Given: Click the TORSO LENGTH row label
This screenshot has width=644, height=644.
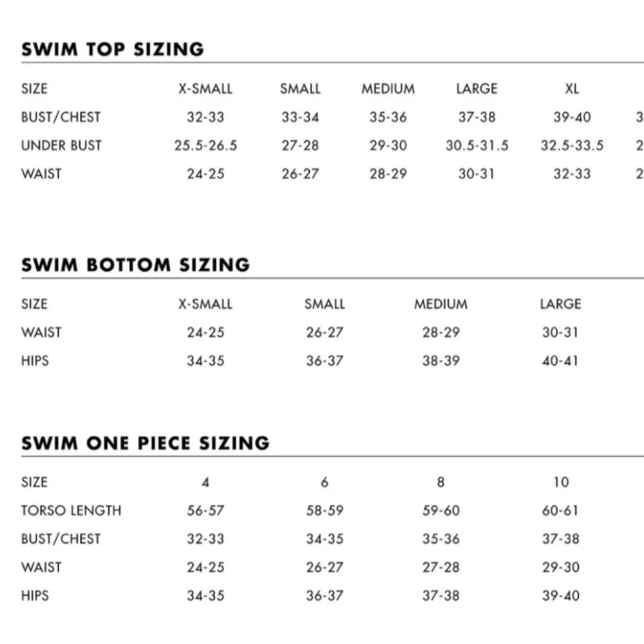Looking at the screenshot, I should 71,511.
